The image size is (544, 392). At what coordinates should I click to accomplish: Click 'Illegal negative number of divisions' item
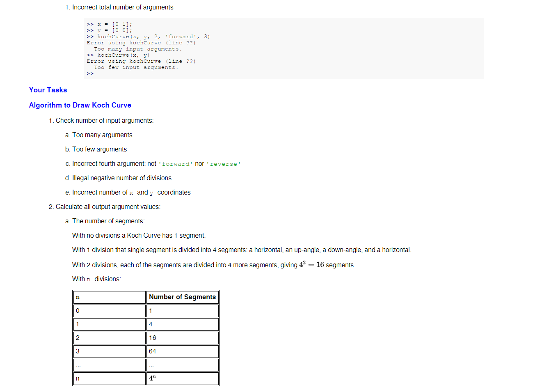tap(122, 178)
